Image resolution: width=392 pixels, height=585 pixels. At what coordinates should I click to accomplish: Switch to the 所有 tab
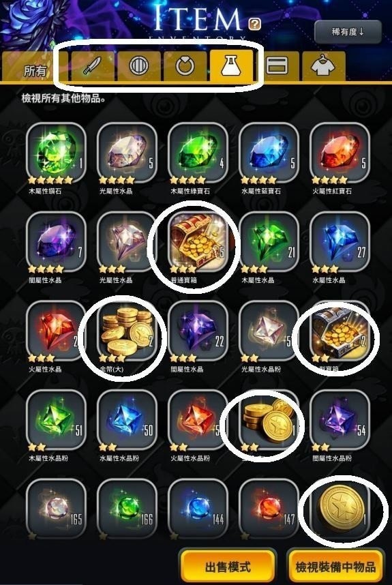point(35,67)
